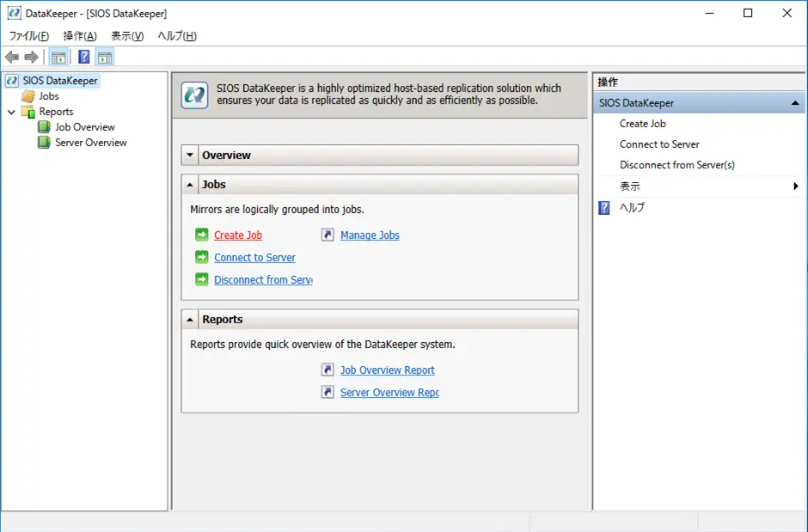Minimize the DataKeeper window
This screenshot has height=532, width=808.
(x=709, y=13)
